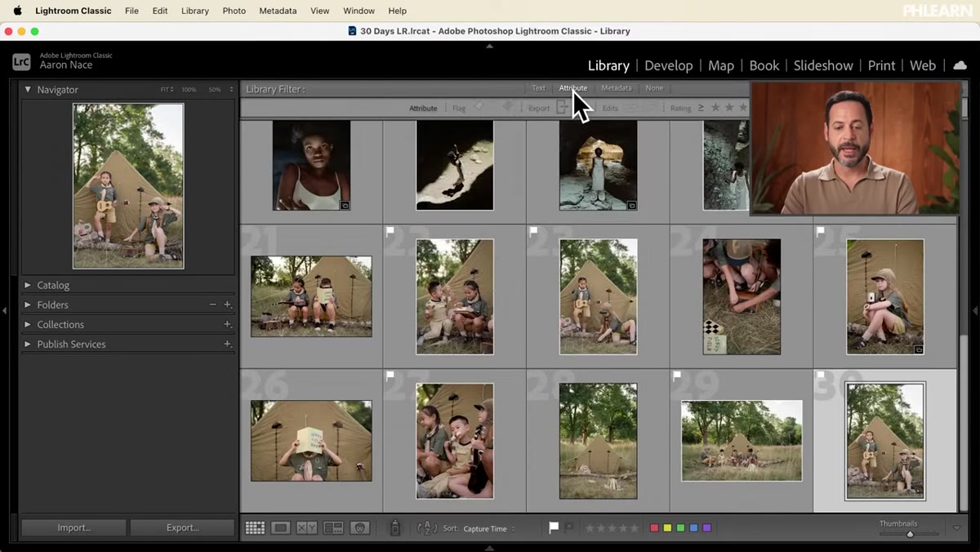This screenshot has width=980, height=552.
Task: Switch to Loupe view in the toolbar
Action: point(281,528)
